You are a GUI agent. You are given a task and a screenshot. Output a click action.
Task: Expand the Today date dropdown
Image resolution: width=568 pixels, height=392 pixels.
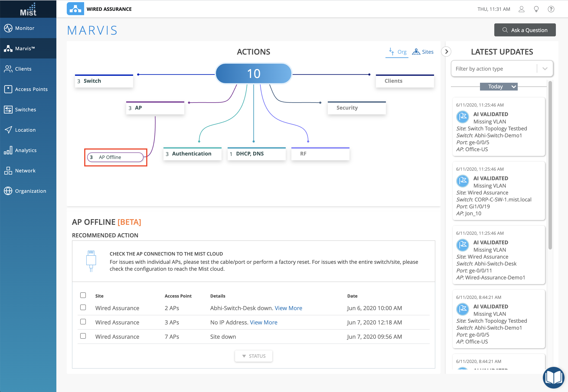pyautogui.click(x=498, y=87)
